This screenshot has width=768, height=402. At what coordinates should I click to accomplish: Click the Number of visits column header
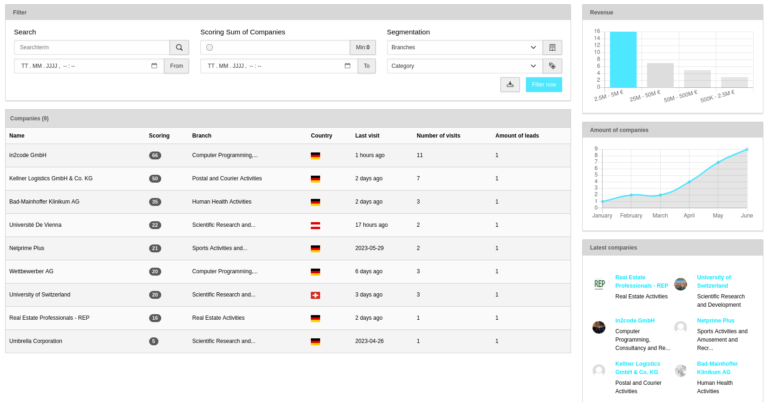tap(438, 136)
